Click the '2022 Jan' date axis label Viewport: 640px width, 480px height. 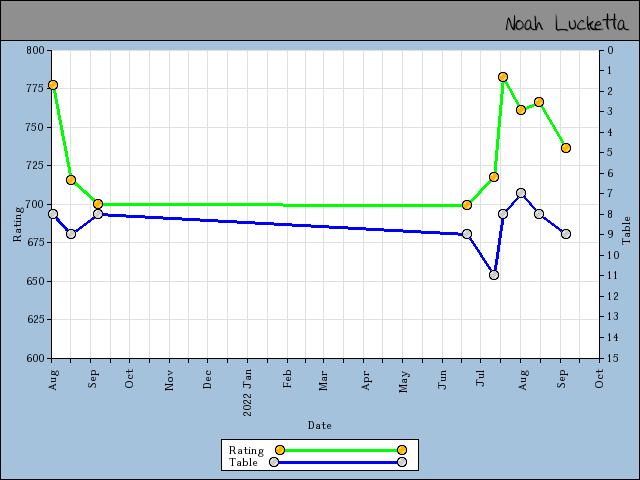coord(248,385)
